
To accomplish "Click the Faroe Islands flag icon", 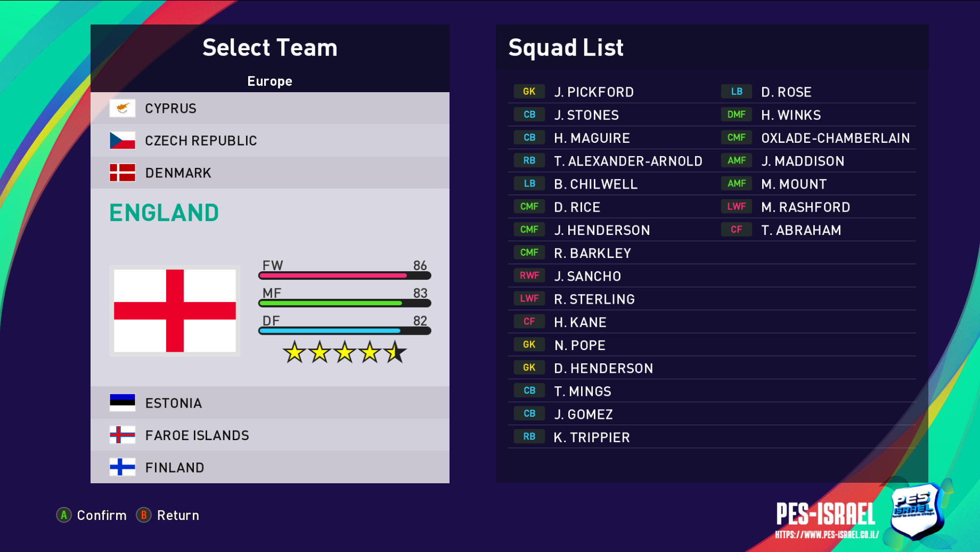I will 122,435.
